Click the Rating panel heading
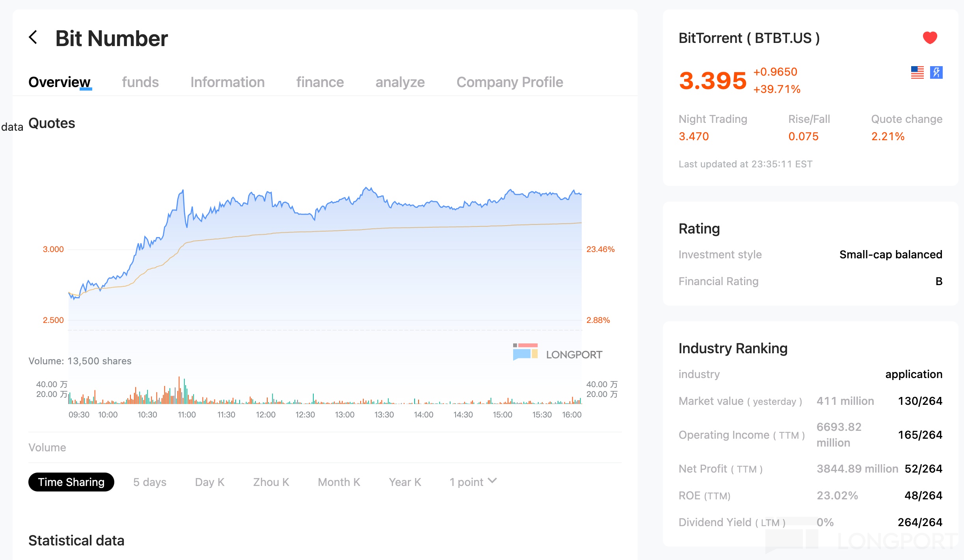The image size is (964, 560). tap(699, 228)
